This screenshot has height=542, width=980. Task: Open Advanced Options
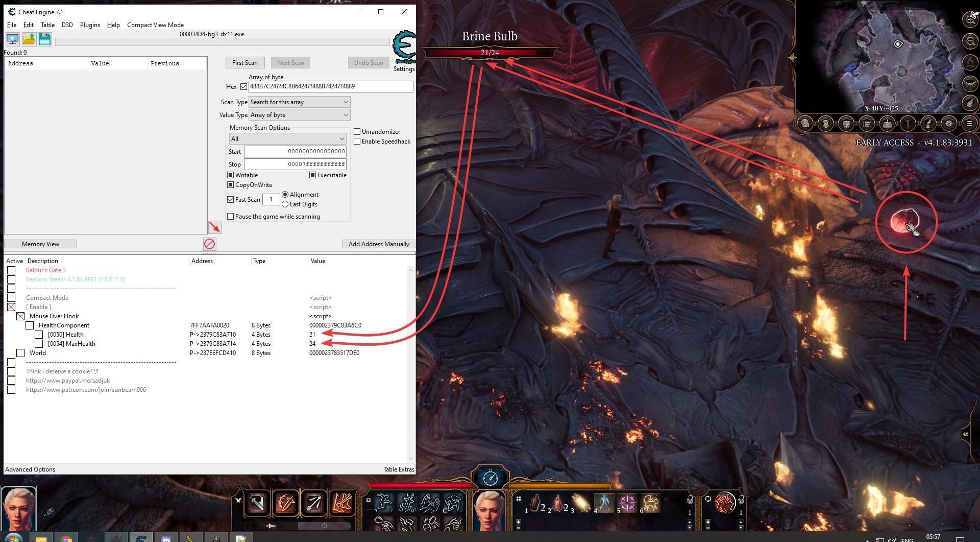pos(30,469)
